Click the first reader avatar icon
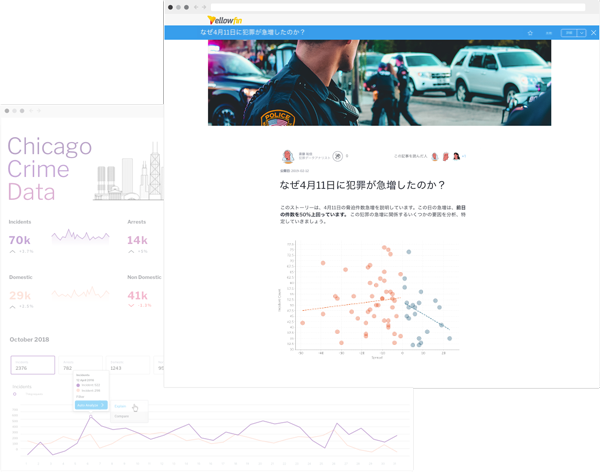The width and height of the screenshot is (600, 472). pyautogui.click(x=435, y=157)
